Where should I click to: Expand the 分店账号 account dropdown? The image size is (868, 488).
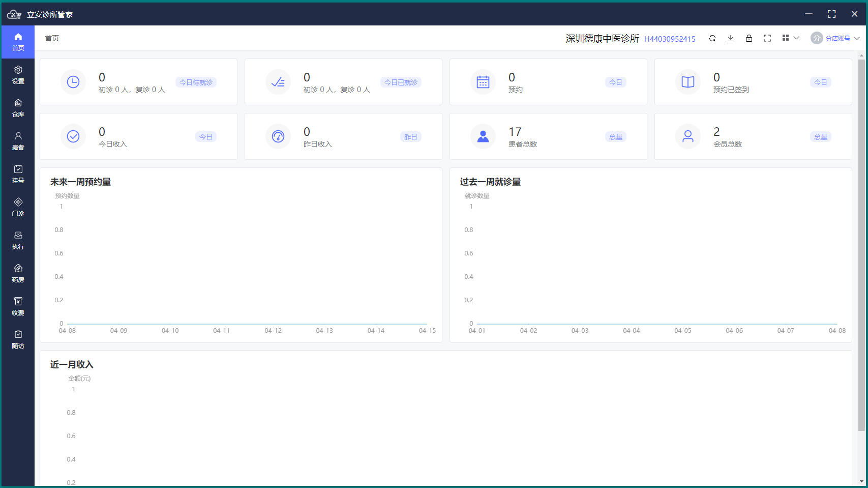click(842, 38)
